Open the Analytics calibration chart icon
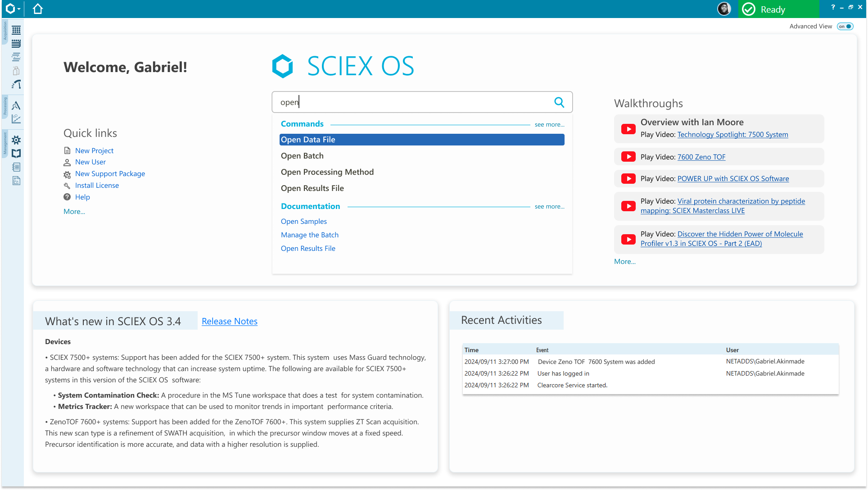The height and width of the screenshot is (490, 868). [16, 119]
